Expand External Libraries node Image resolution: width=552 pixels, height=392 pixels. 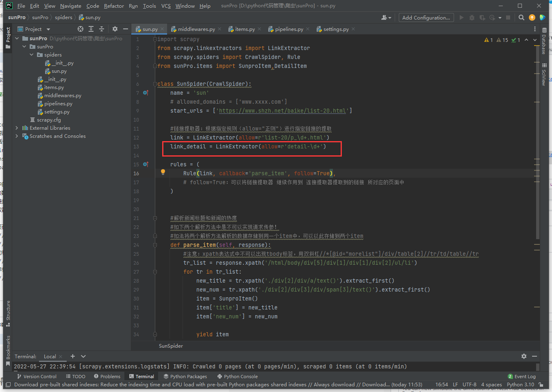[x=17, y=128]
